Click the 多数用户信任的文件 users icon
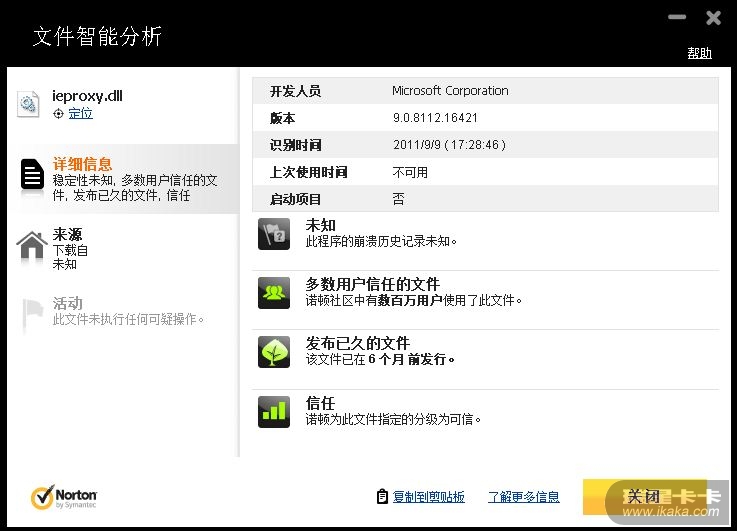The width and height of the screenshot is (737, 531). coord(274,293)
